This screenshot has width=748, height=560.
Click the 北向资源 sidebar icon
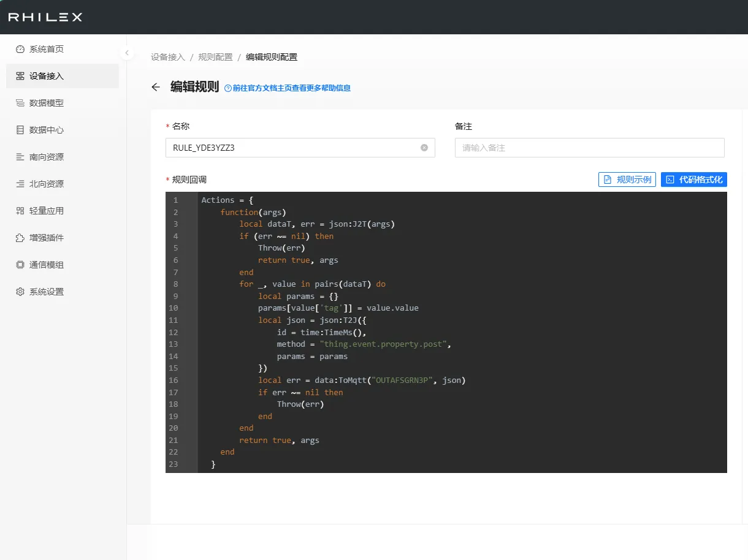[20, 184]
